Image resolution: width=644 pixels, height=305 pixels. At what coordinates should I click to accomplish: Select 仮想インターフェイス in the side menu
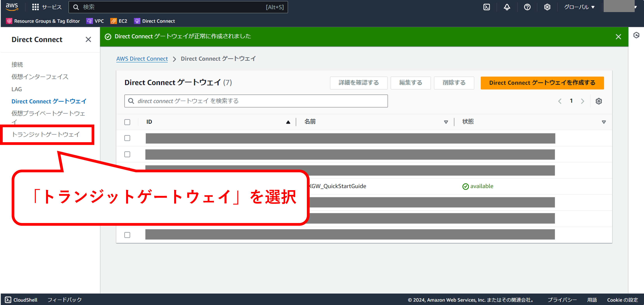point(40,77)
